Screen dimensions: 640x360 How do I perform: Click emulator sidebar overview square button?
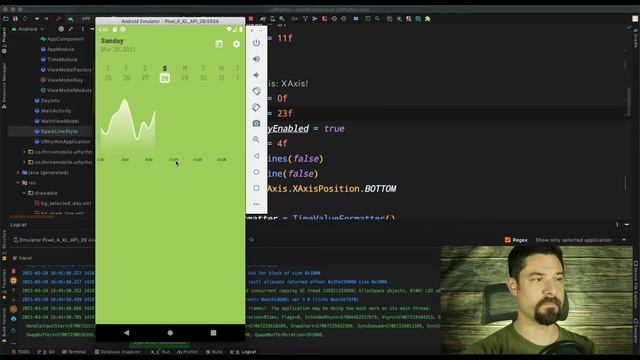[x=256, y=188]
